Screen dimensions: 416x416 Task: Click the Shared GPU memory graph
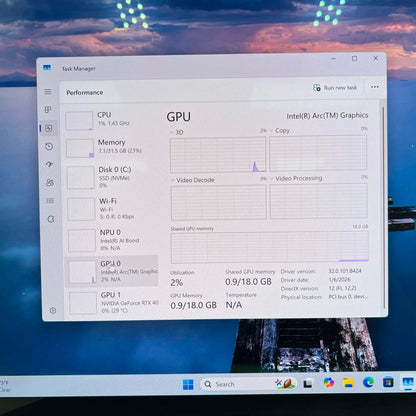270,247
